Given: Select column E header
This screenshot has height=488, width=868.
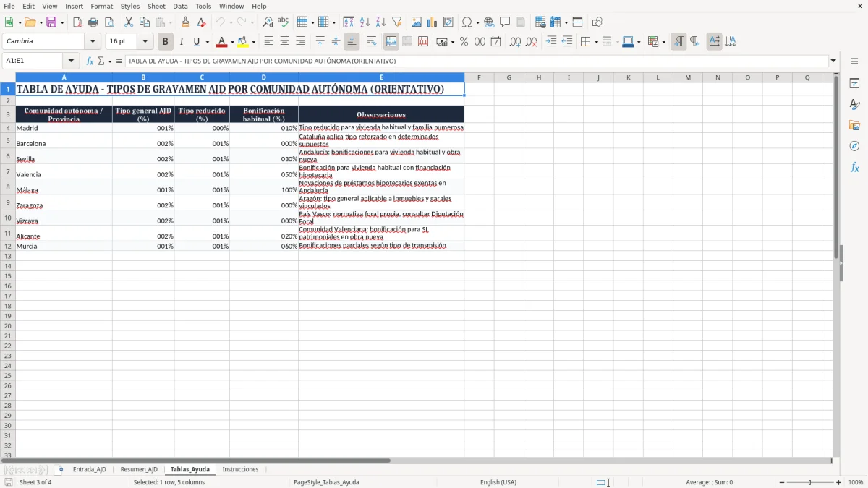Looking at the screenshot, I should (x=381, y=77).
